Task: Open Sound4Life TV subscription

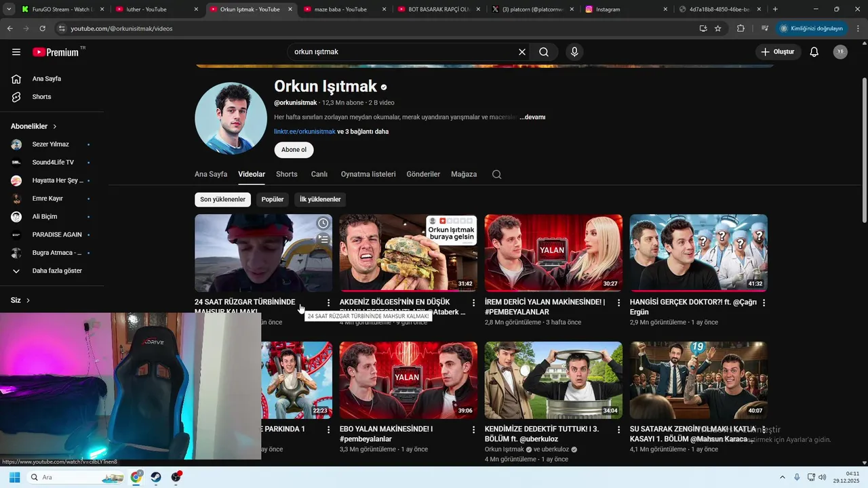Action: (x=52, y=163)
